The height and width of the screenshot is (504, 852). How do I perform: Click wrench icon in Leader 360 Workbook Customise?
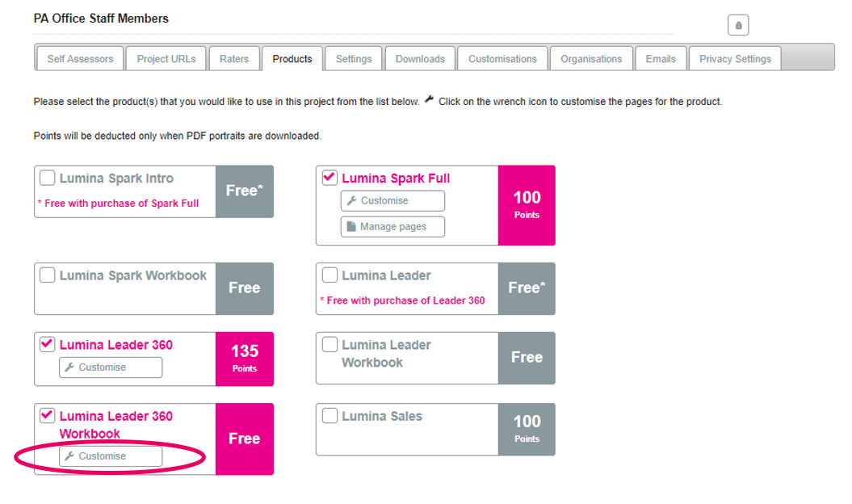pyautogui.click(x=69, y=456)
